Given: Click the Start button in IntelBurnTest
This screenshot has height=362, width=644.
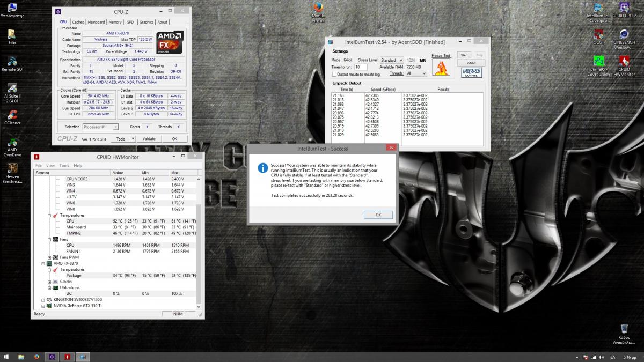Looking at the screenshot, I should tap(465, 55).
